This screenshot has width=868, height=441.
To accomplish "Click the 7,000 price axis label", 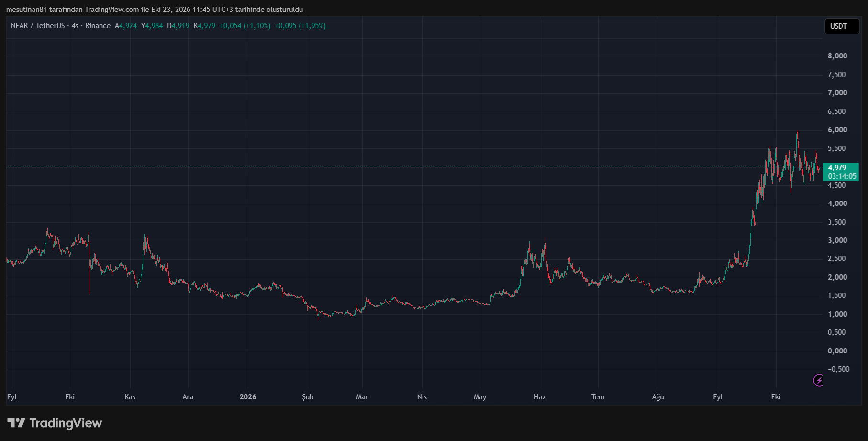I will 837,93.
